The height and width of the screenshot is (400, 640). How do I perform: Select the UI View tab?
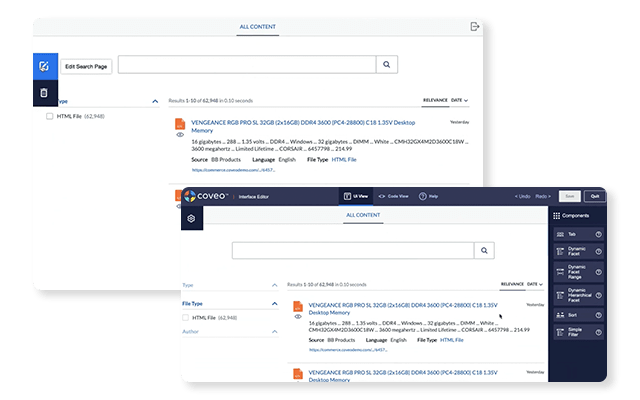tap(356, 196)
